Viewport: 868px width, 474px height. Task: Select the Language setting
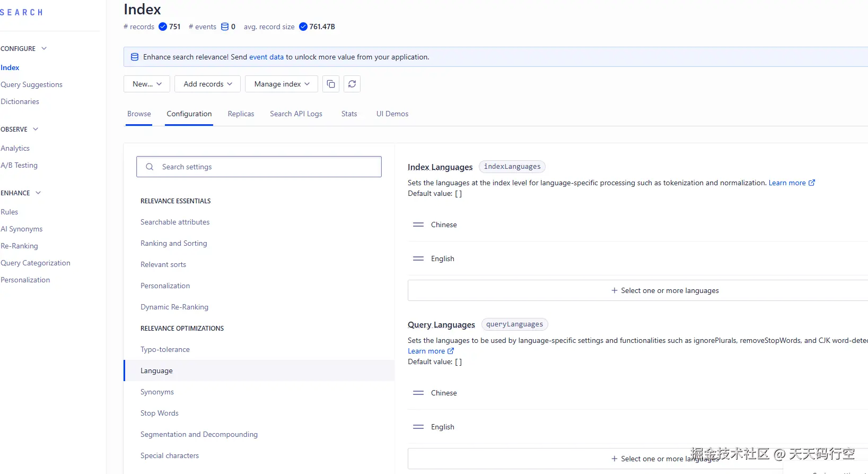pos(259,370)
